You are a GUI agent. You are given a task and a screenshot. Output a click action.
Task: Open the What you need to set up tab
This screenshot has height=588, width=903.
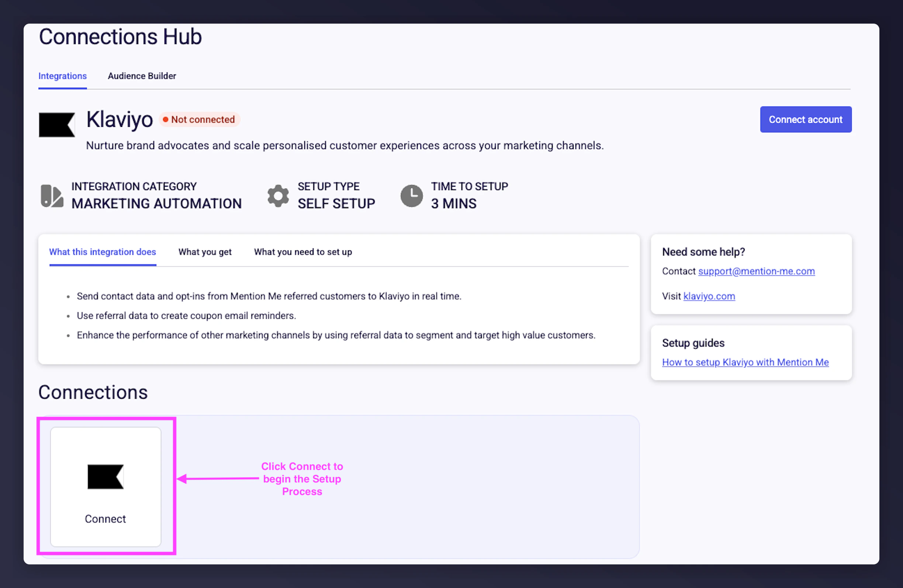click(x=303, y=252)
